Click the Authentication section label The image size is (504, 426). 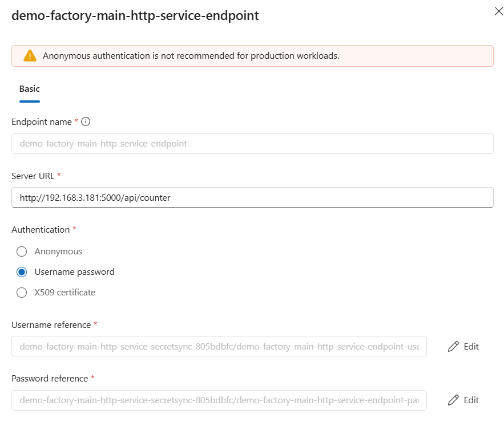(41, 229)
